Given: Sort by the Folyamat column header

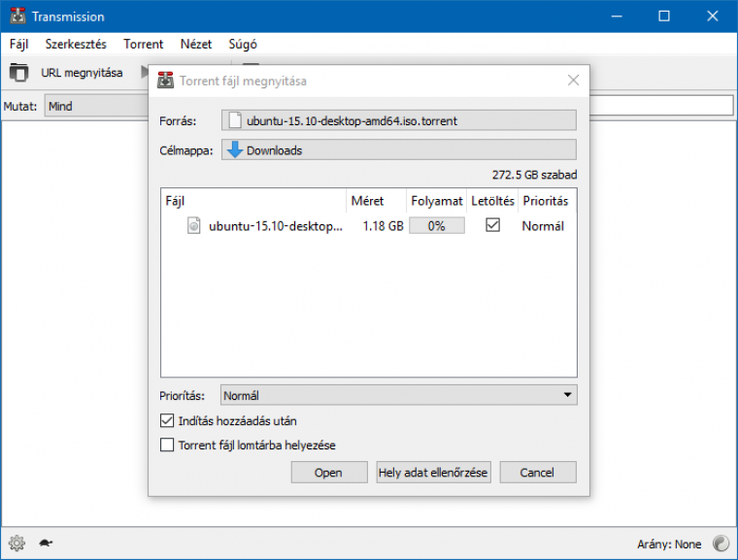Looking at the screenshot, I should [x=436, y=201].
